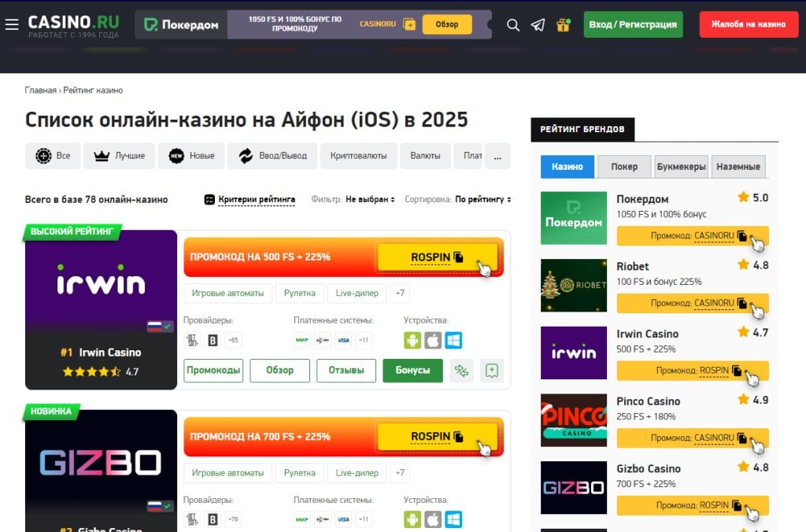Viewport: 806px width, 532px height.
Task: Switch to Покер tab in brand rating
Action: (624, 167)
